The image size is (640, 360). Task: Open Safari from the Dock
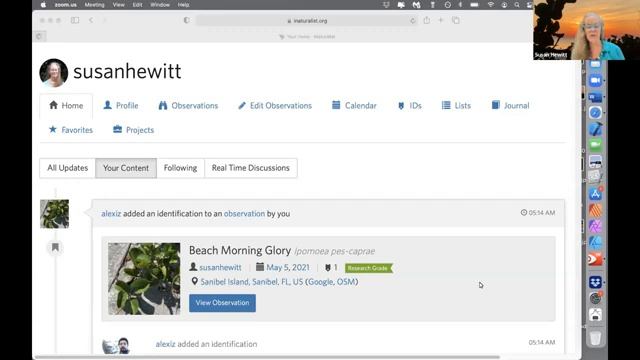click(596, 112)
